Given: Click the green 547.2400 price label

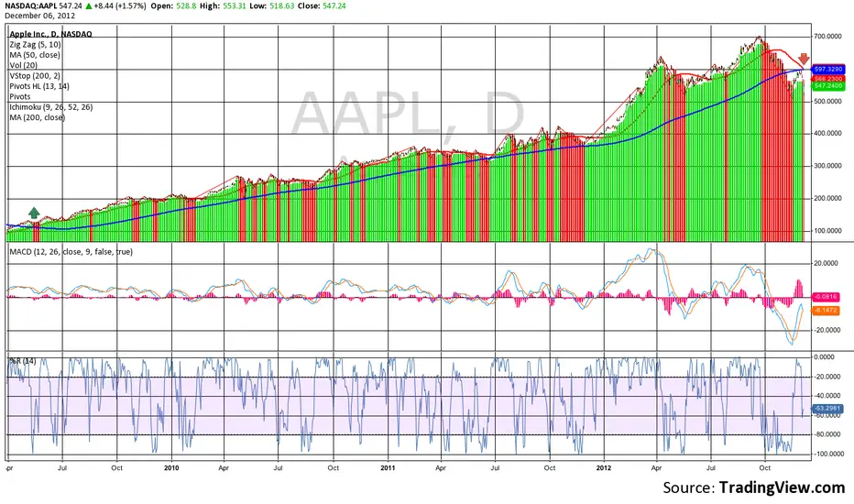Looking at the screenshot, I should pos(827,86).
